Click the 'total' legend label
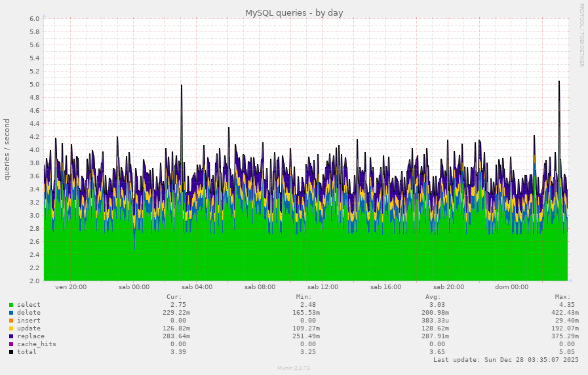Image resolution: width=588 pixels, height=375 pixels. click(x=27, y=352)
